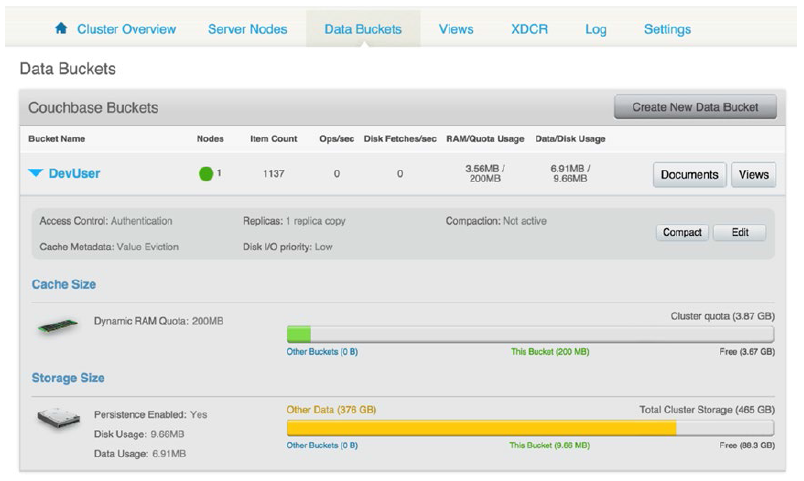Click the Nodes column header
The height and width of the screenshot is (481, 804).
click(210, 138)
